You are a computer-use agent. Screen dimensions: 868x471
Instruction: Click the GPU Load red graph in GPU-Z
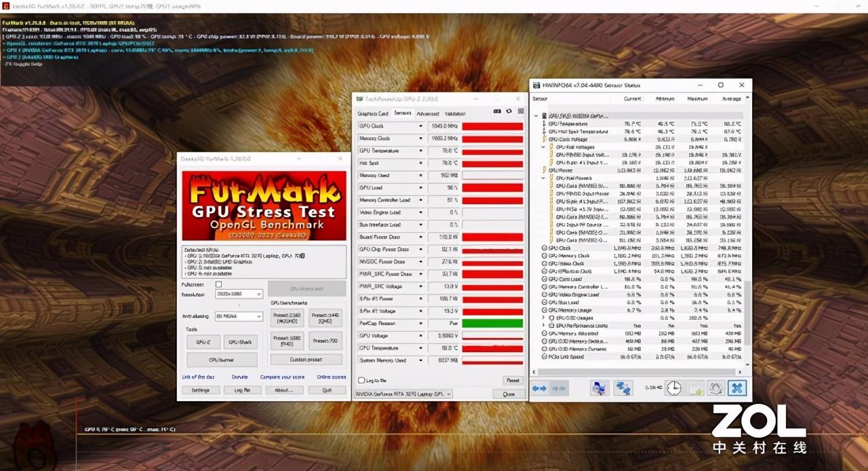(x=492, y=187)
